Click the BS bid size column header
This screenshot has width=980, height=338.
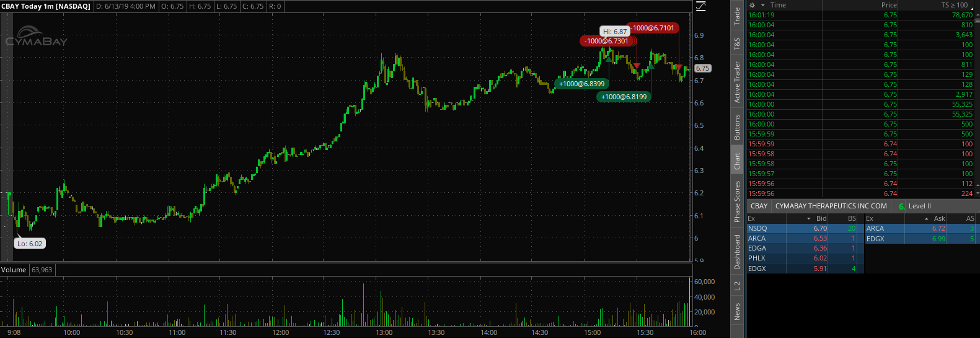click(x=852, y=218)
